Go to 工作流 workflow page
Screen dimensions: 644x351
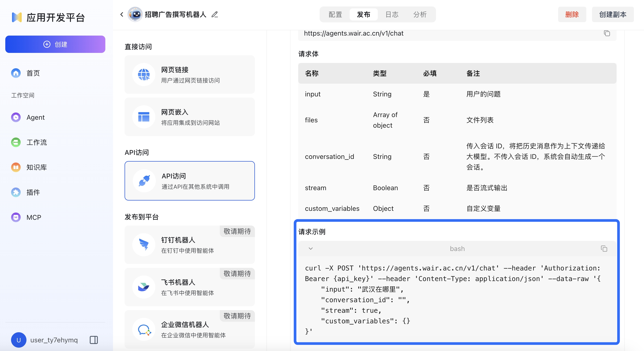click(37, 142)
